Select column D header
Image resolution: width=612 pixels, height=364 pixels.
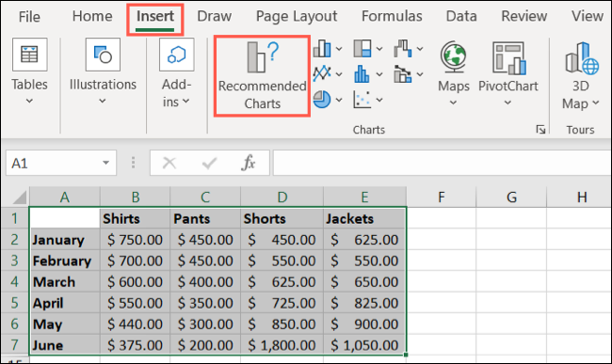[x=282, y=197]
